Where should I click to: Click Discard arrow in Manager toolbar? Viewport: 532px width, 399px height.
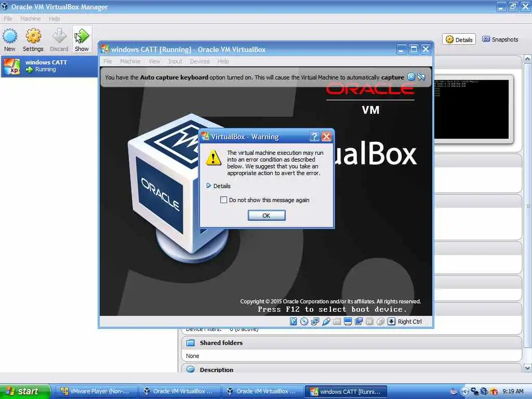click(x=59, y=39)
